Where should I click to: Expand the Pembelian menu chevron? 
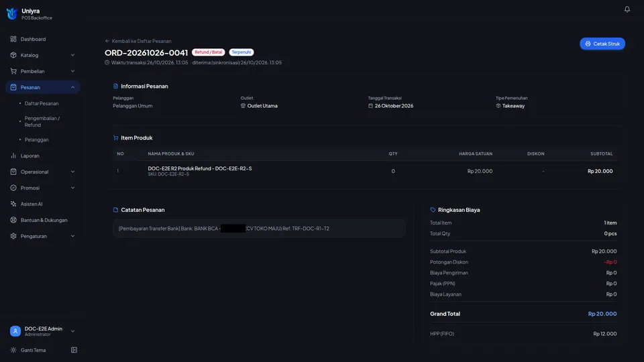pyautogui.click(x=72, y=71)
